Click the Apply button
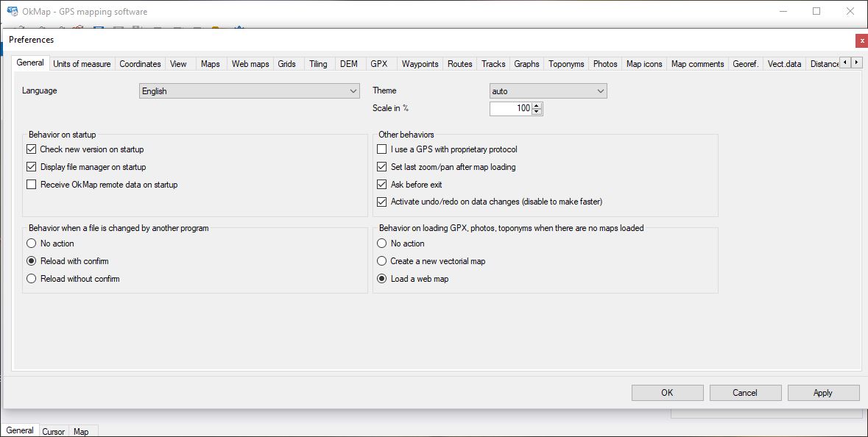 pyautogui.click(x=823, y=393)
